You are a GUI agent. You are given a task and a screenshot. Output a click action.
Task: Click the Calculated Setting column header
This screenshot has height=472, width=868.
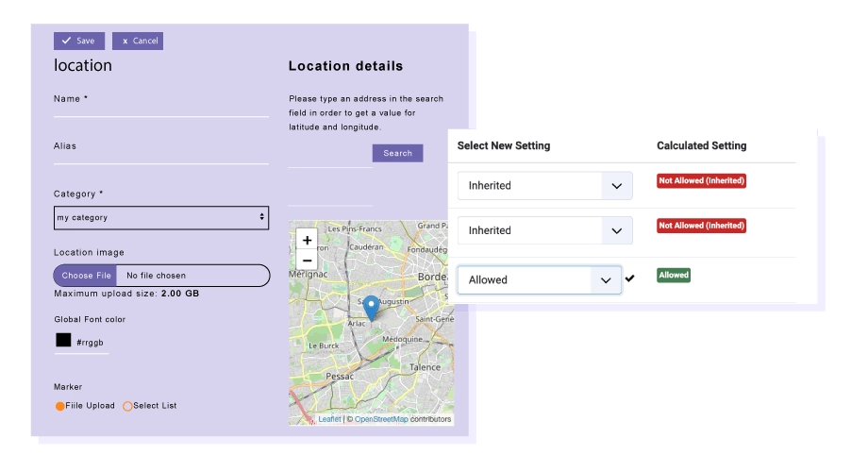pyautogui.click(x=701, y=145)
